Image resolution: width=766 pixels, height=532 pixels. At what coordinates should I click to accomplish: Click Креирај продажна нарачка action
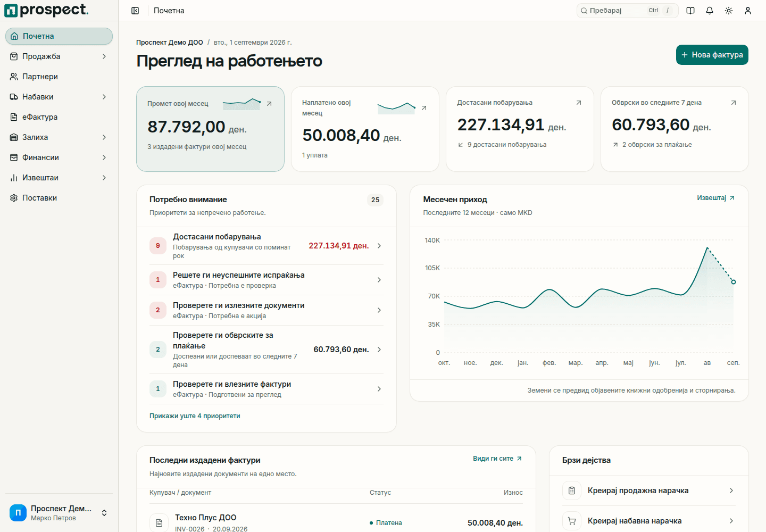click(649, 491)
